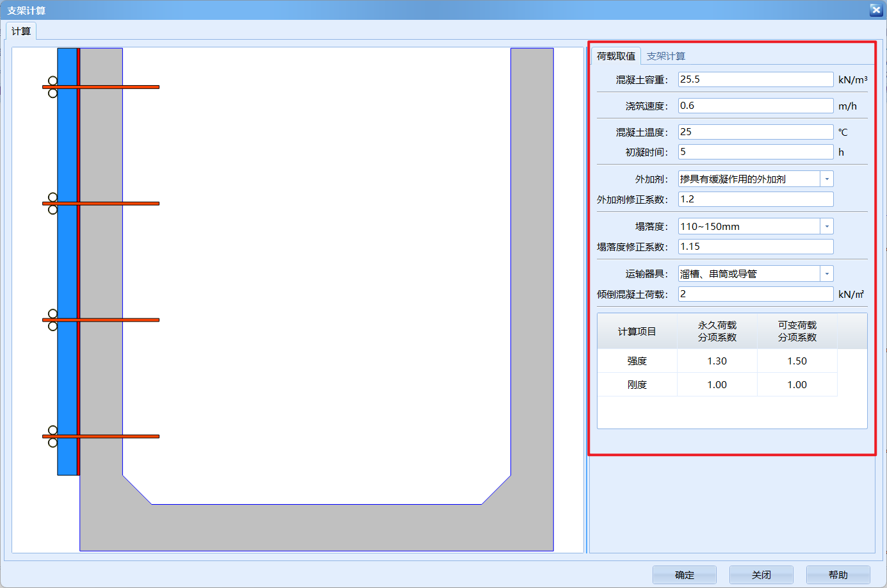
Task: Click the 混凝土温度 input box
Action: click(755, 132)
